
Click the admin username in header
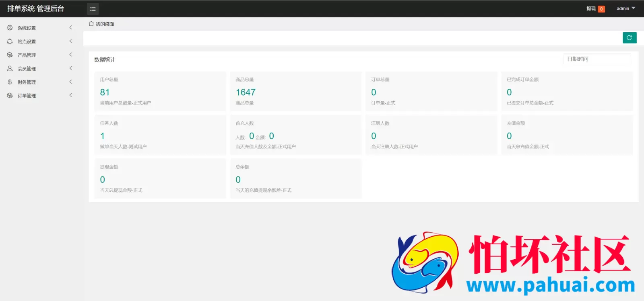click(x=623, y=8)
